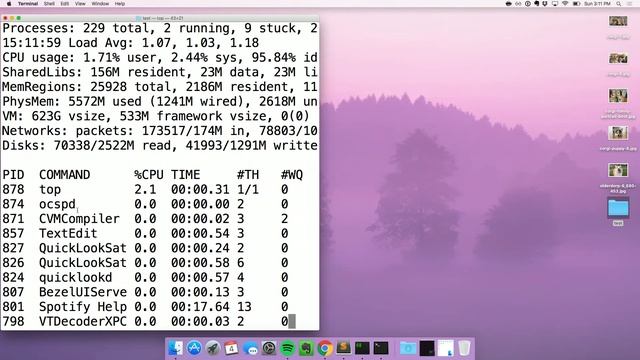Viewport: 640px width, 360px height.
Task: Open the Window menu
Action: tap(100, 4)
